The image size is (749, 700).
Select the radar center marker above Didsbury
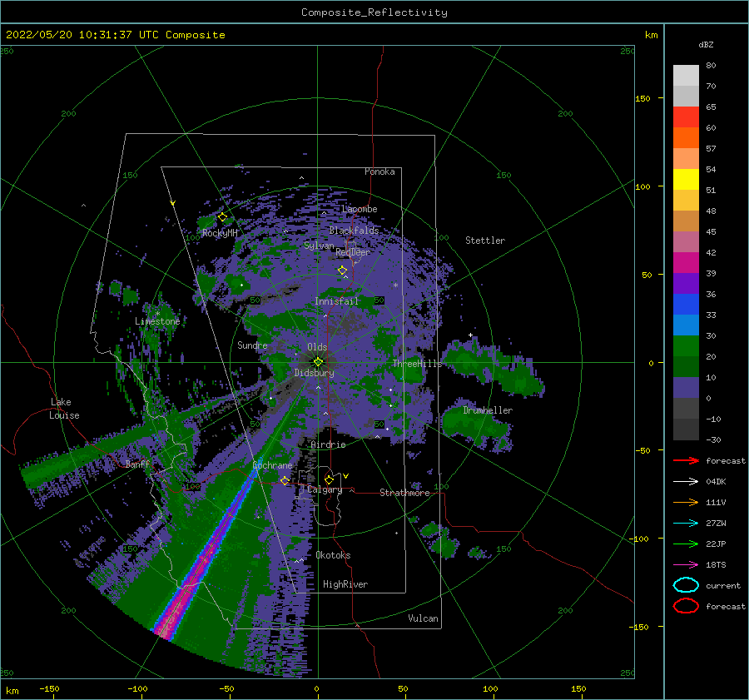tap(318, 362)
